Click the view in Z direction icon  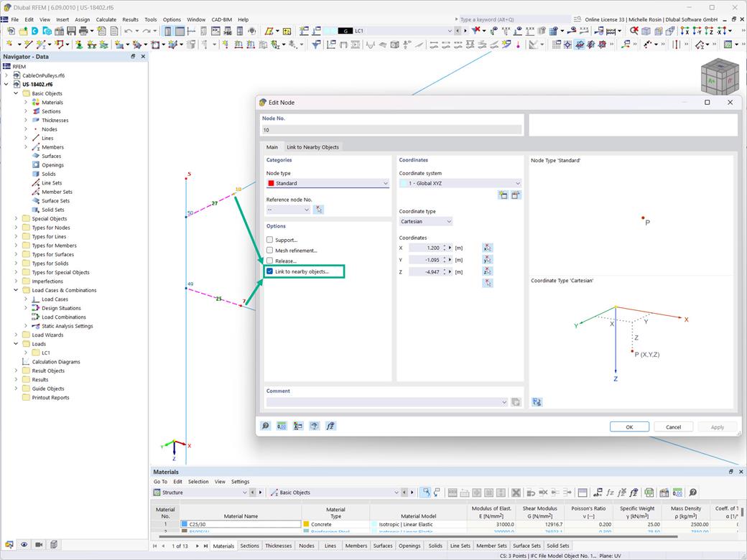point(709,31)
